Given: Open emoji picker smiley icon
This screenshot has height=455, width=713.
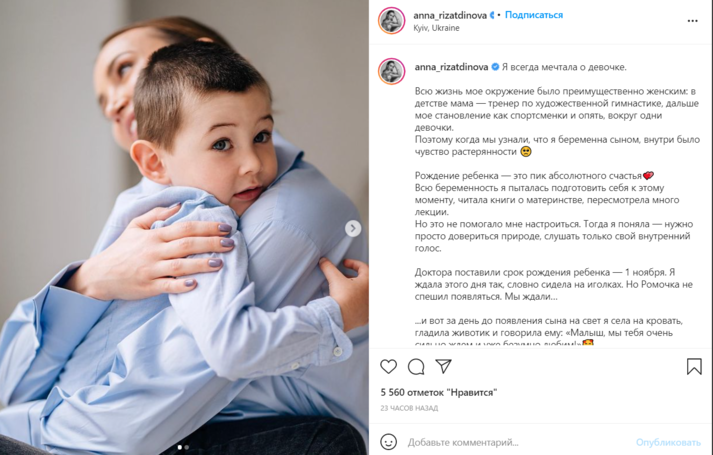Looking at the screenshot, I should (388, 442).
